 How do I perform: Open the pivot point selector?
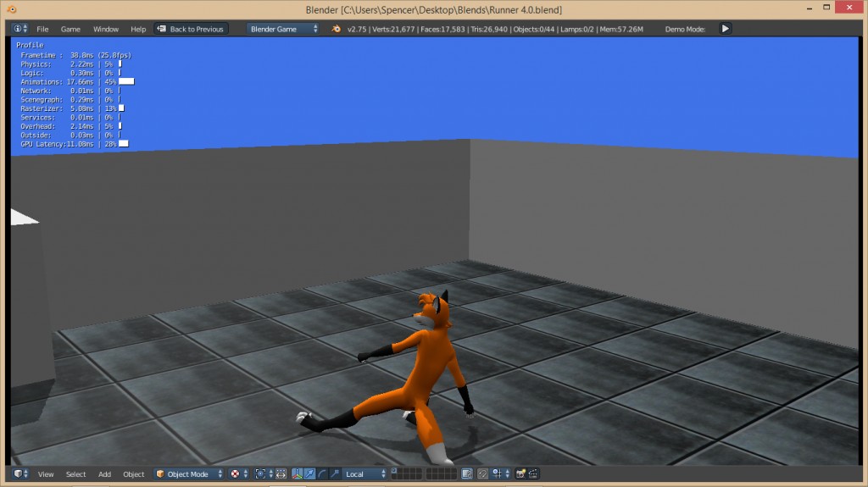click(x=264, y=473)
